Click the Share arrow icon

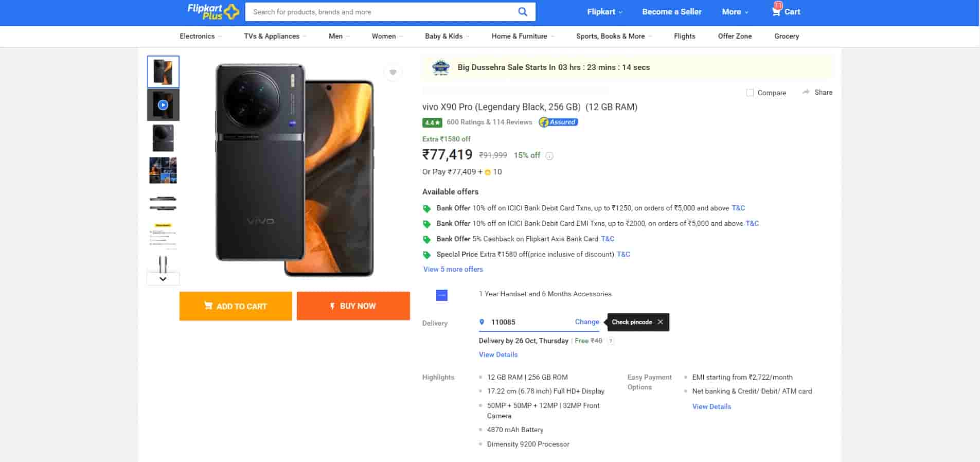806,92
